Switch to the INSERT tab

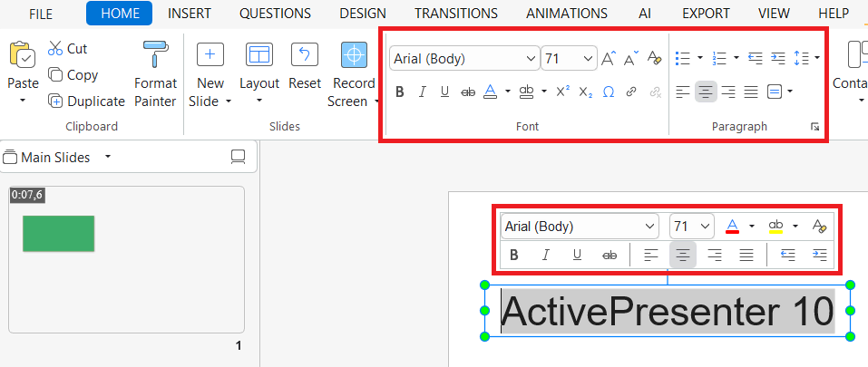pos(189,14)
